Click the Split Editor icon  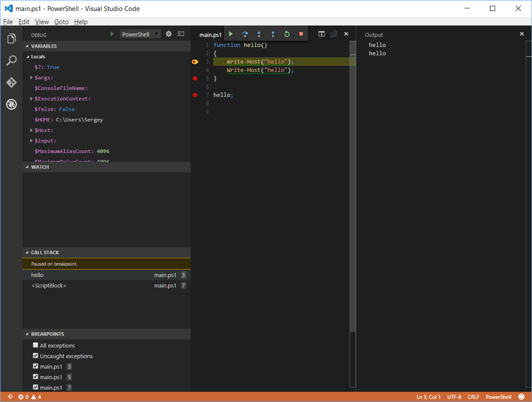(321, 33)
